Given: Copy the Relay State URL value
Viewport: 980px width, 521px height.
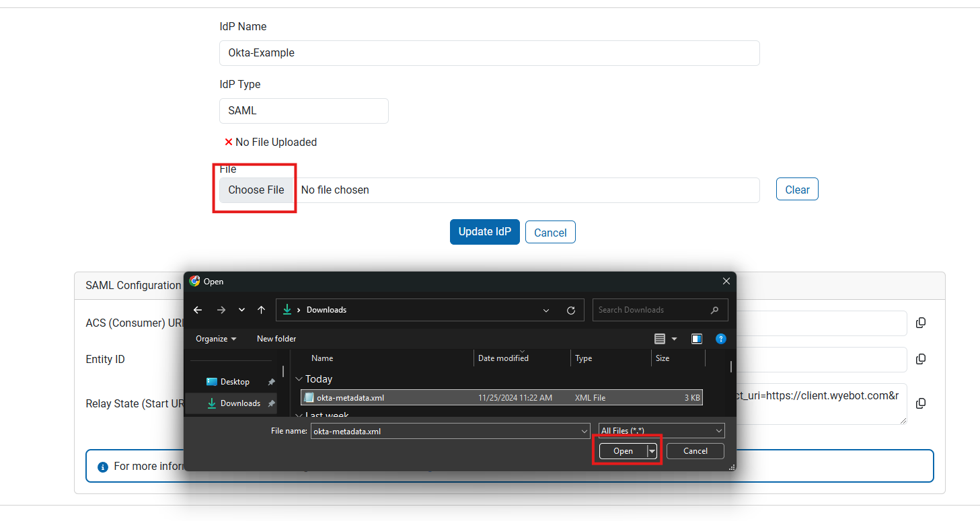Looking at the screenshot, I should tap(921, 403).
